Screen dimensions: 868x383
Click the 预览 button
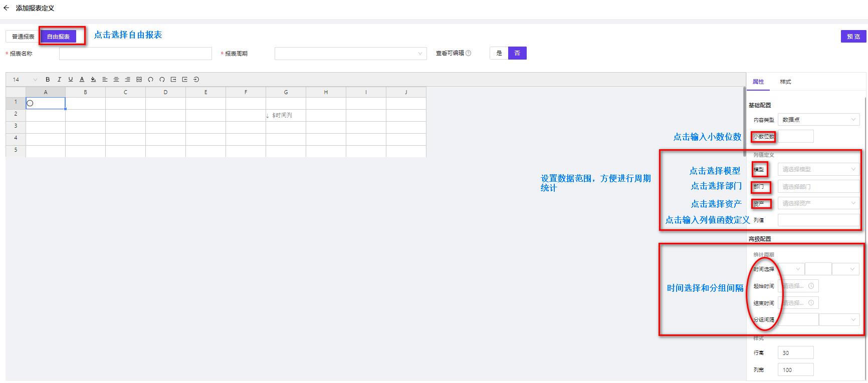tap(853, 37)
